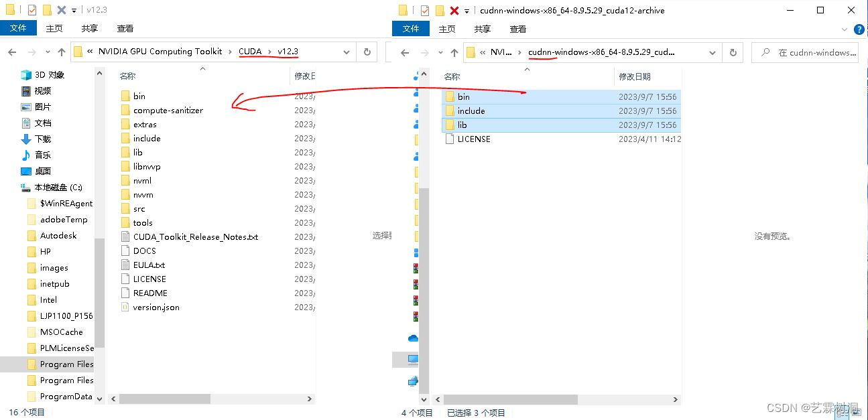Select the include folder in the cudnn window
Viewport: 868px width, 420px height.
562,111
